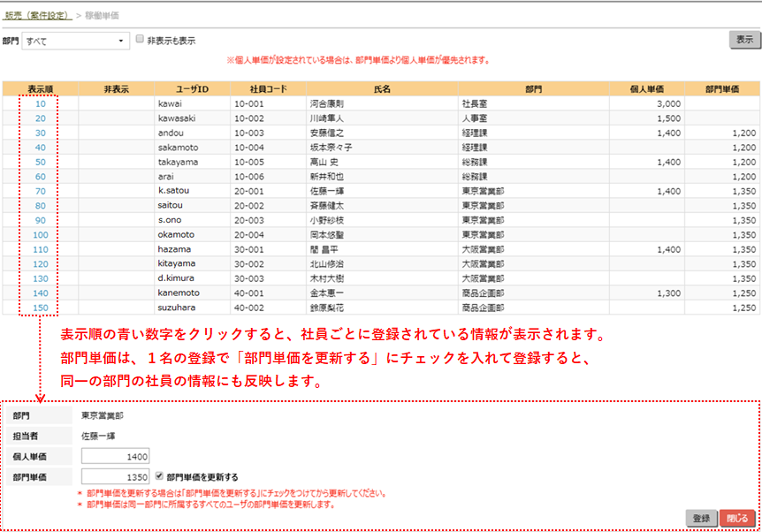
Task: Open display order 150 for suzuhara
Action: pyautogui.click(x=41, y=308)
